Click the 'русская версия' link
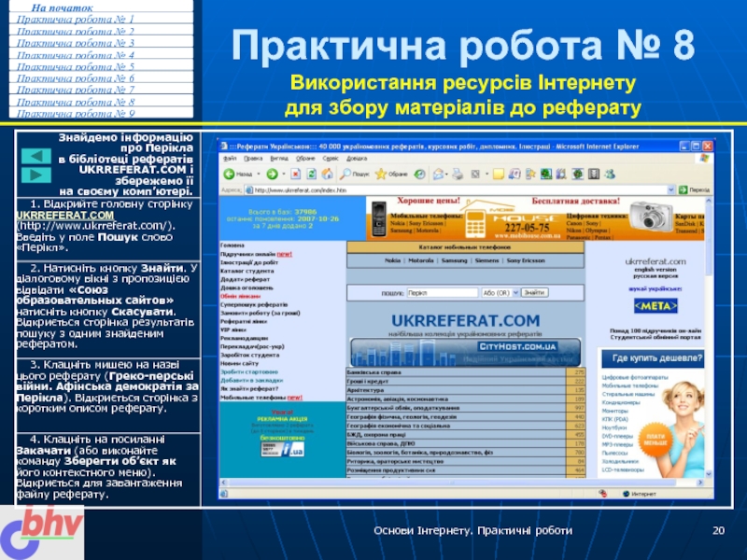747x560 pixels. pos(655,276)
